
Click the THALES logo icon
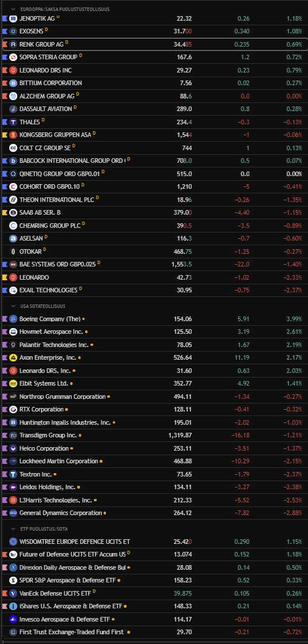pos(13,122)
